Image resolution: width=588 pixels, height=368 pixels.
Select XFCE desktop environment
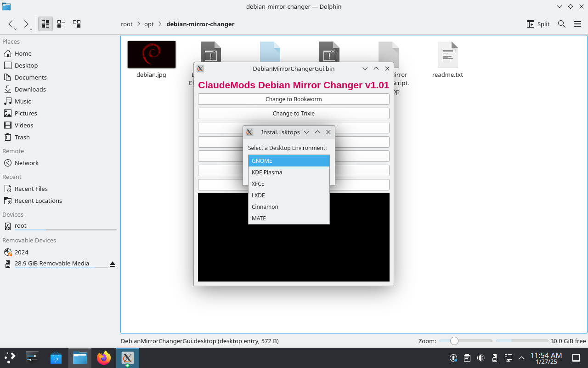289,184
